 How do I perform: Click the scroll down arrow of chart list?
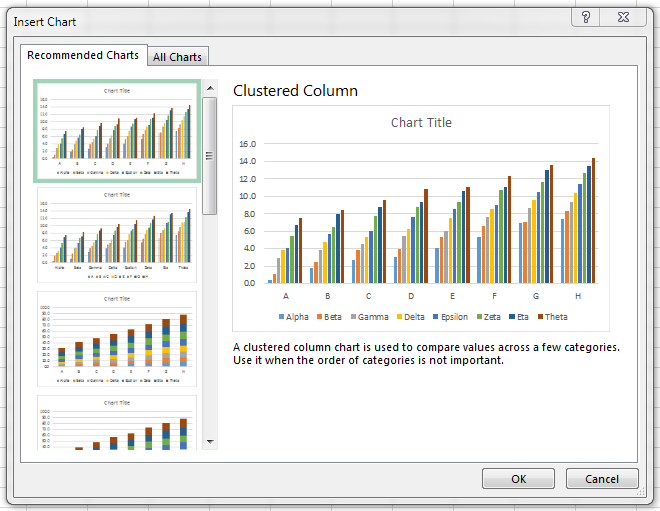click(210, 442)
